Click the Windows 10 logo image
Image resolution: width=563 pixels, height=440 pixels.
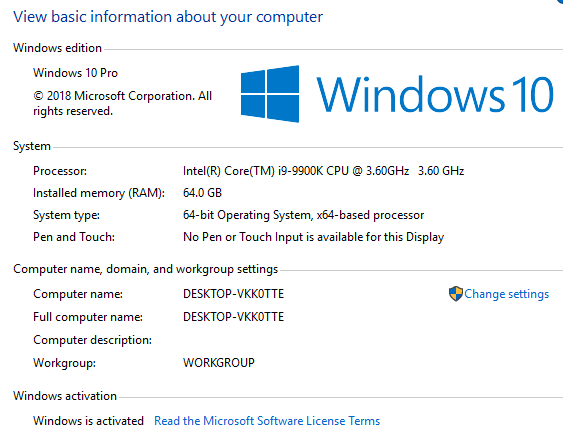pyautogui.click(x=396, y=94)
